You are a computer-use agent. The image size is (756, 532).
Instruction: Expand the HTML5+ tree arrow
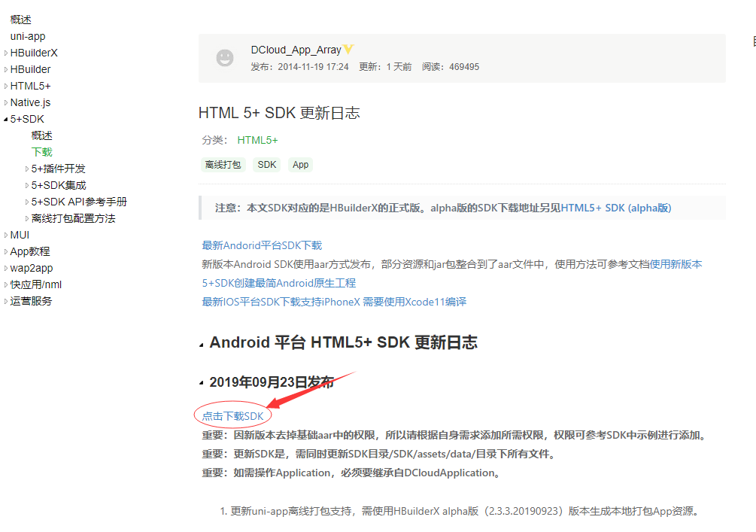point(6,86)
